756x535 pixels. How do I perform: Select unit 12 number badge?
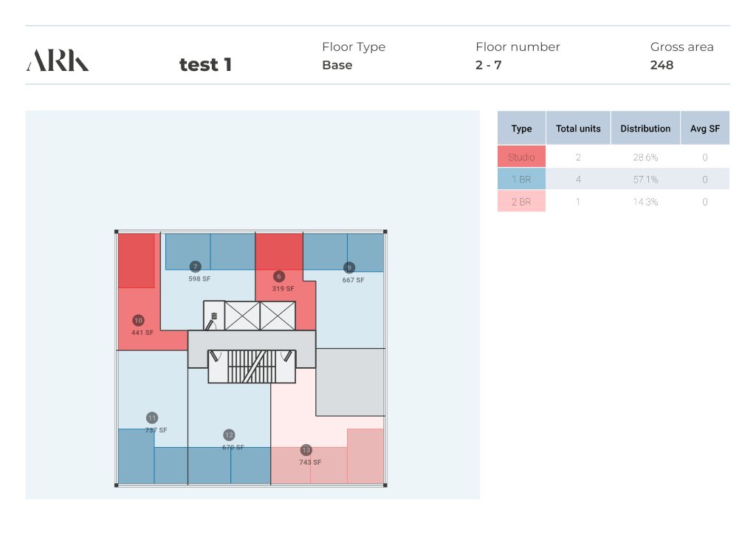(229, 435)
